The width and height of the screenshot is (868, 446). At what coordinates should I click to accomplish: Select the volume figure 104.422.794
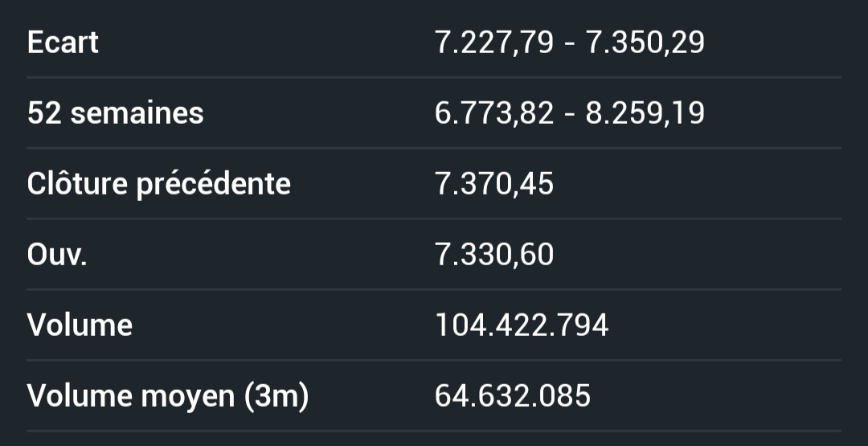(x=521, y=325)
